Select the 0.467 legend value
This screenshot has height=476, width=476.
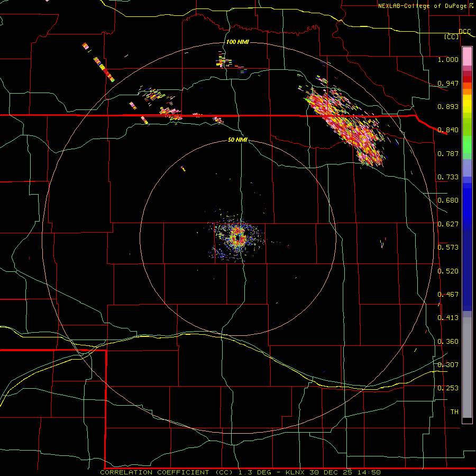[448, 295]
